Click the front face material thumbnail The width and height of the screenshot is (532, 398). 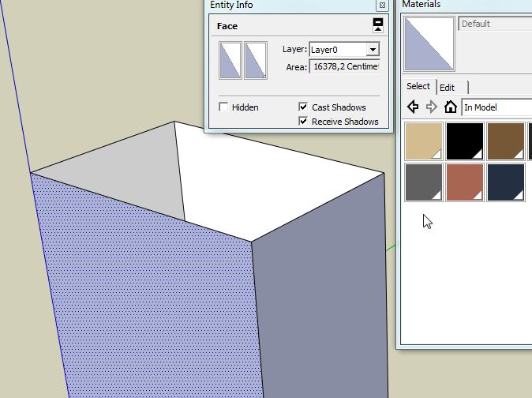pyautogui.click(x=230, y=61)
